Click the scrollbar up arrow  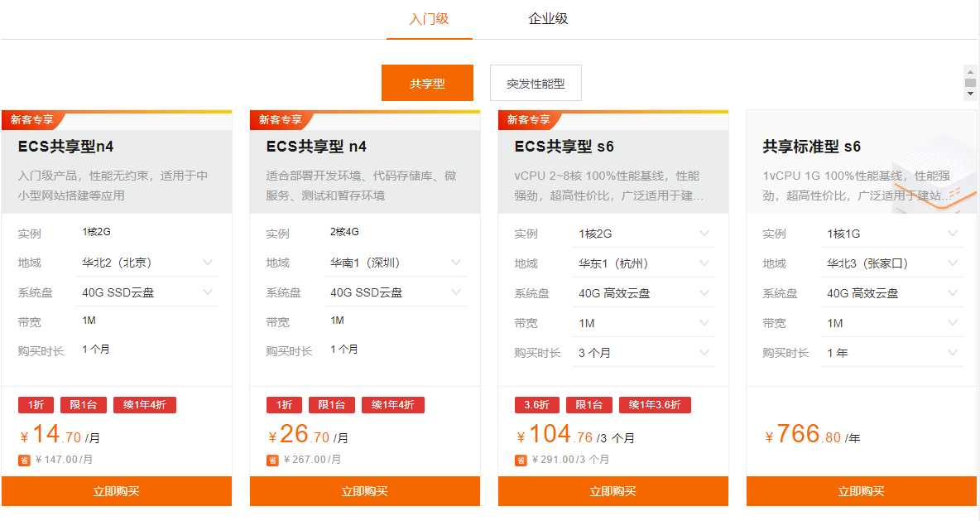970,72
